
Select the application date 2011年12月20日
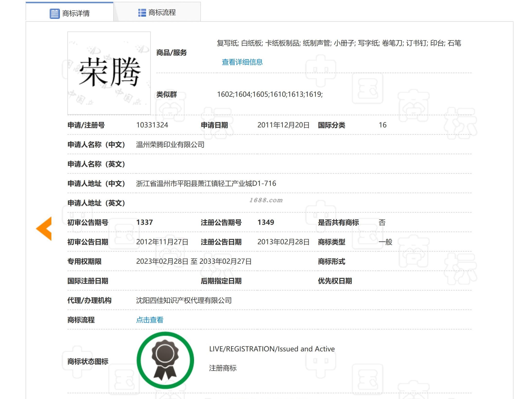[283, 125]
